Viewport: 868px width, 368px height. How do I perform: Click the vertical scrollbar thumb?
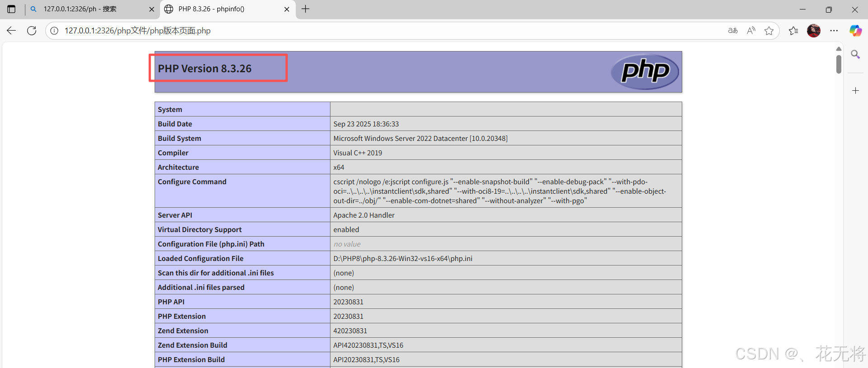(x=839, y=64)
